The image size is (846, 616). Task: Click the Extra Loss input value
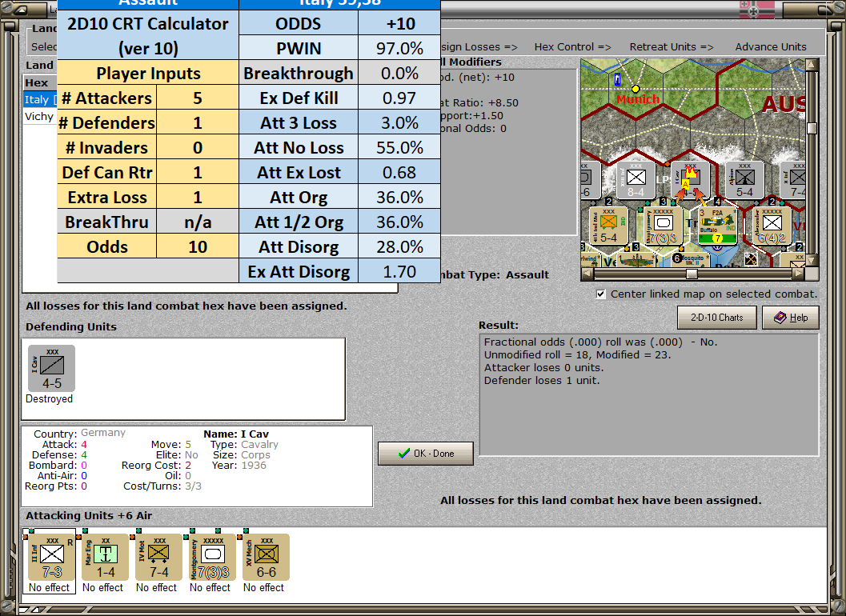[198, 198]
